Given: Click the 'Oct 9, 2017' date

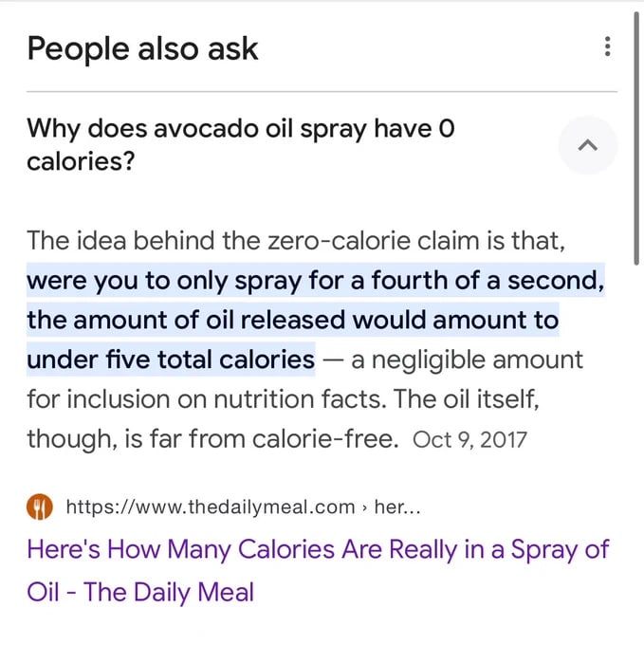Looking at the screenshot, I should coord(469,440).
